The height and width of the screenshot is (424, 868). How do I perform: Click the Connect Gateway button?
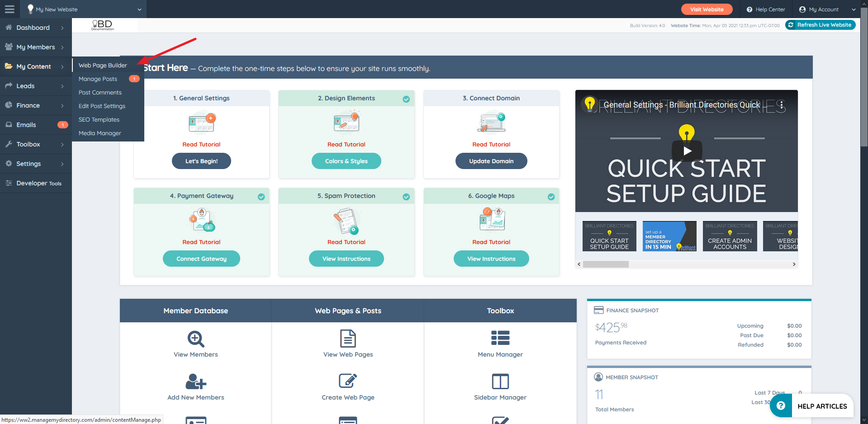[201, 259]
